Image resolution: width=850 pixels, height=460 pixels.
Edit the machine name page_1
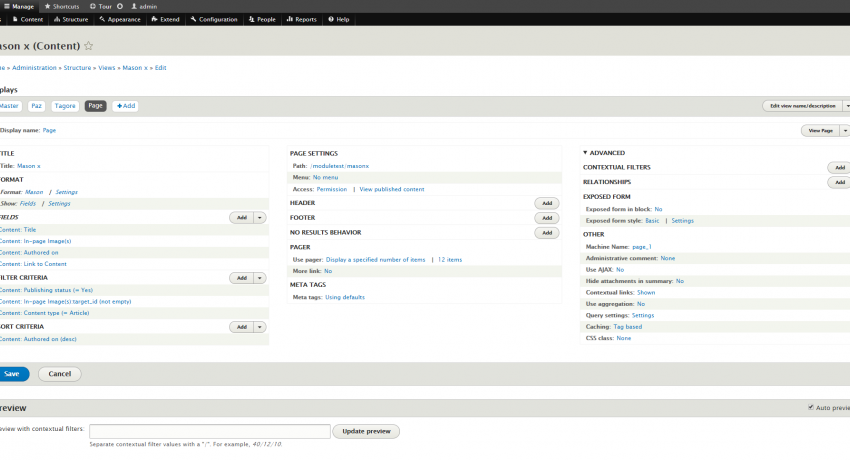pos(642,247)
